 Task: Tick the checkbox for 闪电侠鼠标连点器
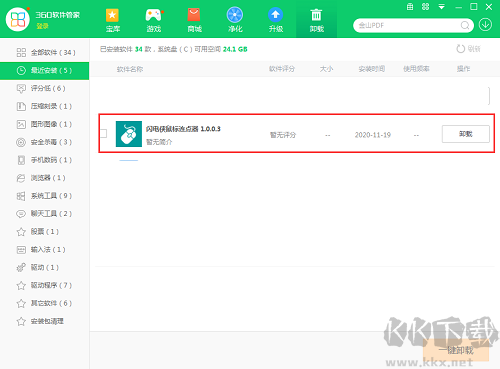[x=104, y=134]
